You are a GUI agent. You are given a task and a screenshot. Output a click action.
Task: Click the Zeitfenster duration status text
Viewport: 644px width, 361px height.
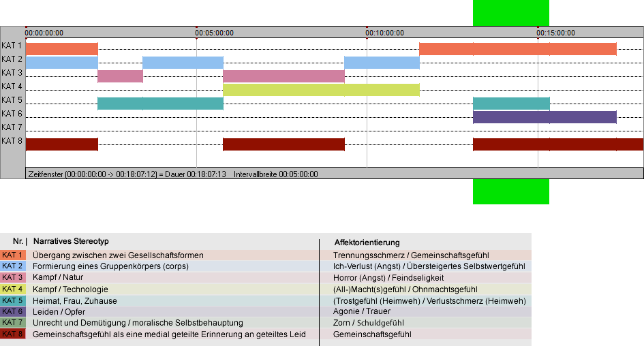coord(127,174)
